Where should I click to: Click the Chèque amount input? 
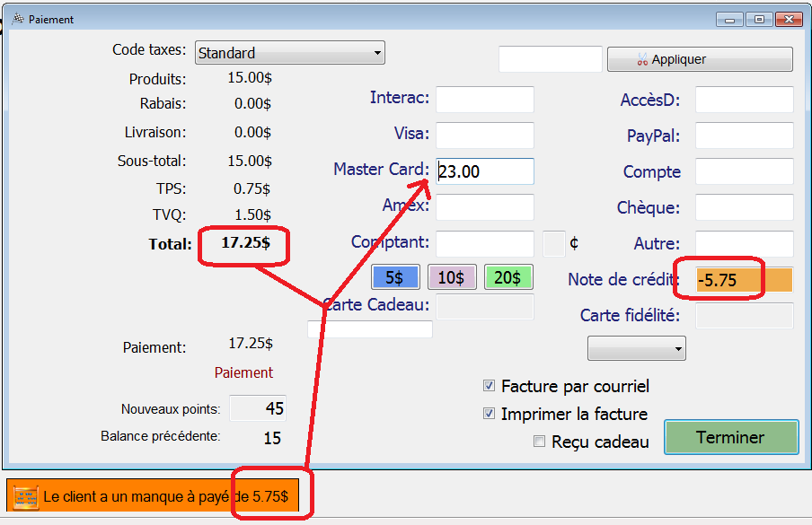tap(744, 207)
